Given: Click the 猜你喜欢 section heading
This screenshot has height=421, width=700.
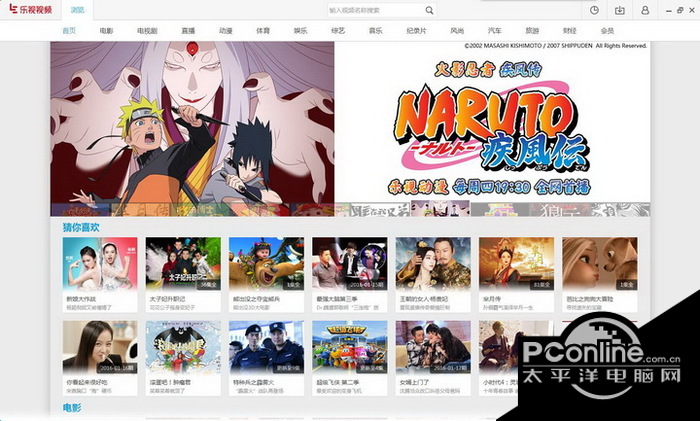Looking at the screenshot, I should point(81,227).
